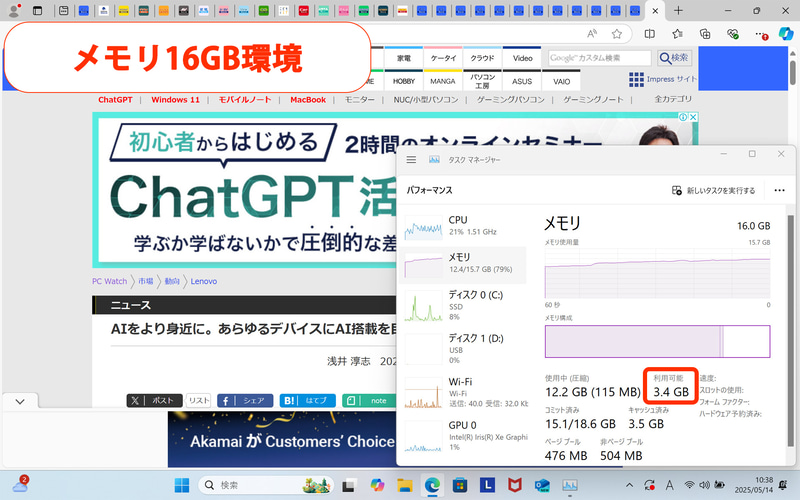The height and width of the screenshot is (500, 800).
Task: Click the Impress sites grid icon
Action: click(x=636, y=80)
